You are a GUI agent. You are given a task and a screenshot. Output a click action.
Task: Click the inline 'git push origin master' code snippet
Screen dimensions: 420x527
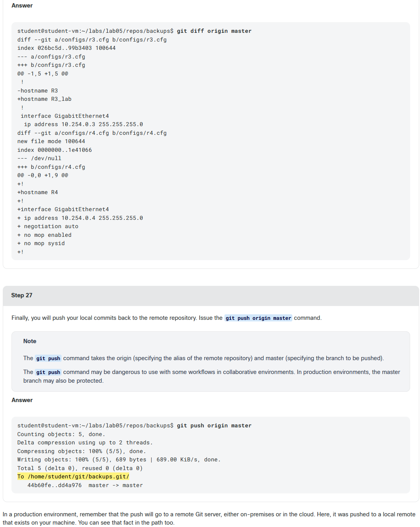(x=258, y=318)
